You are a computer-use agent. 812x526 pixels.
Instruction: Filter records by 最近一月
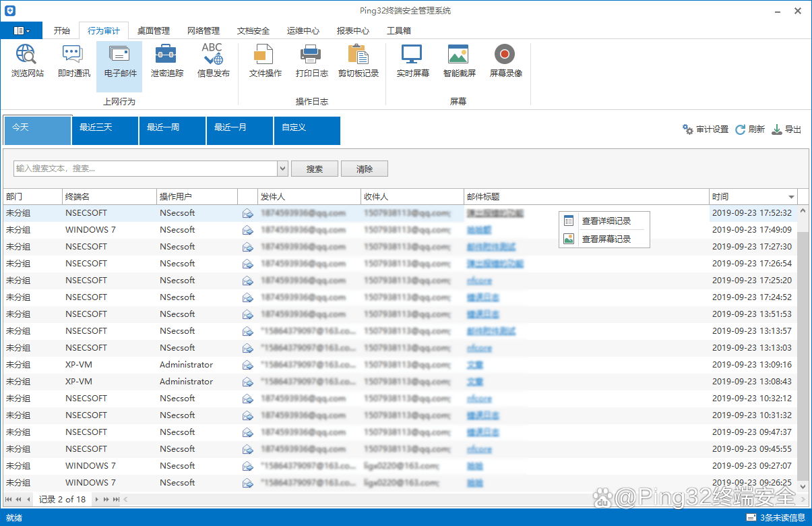coord(240,130)
